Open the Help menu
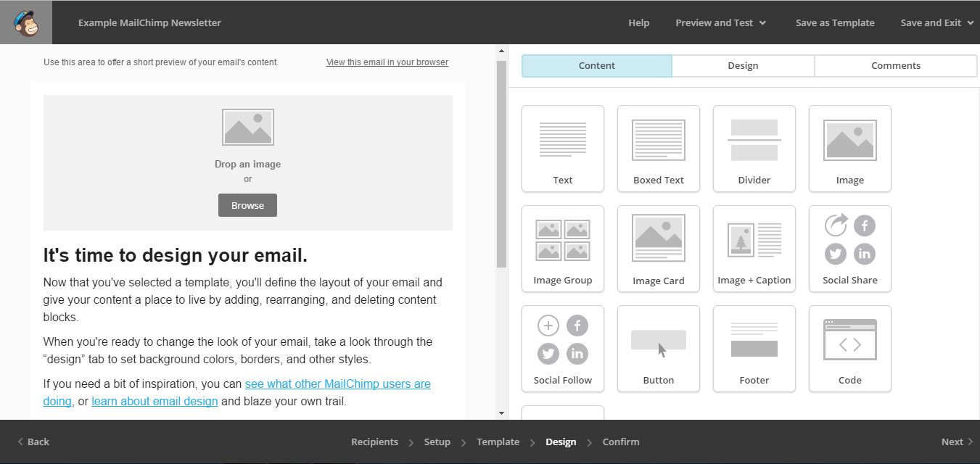This screenshot has height=464, width=980. [x=638, y=22]
